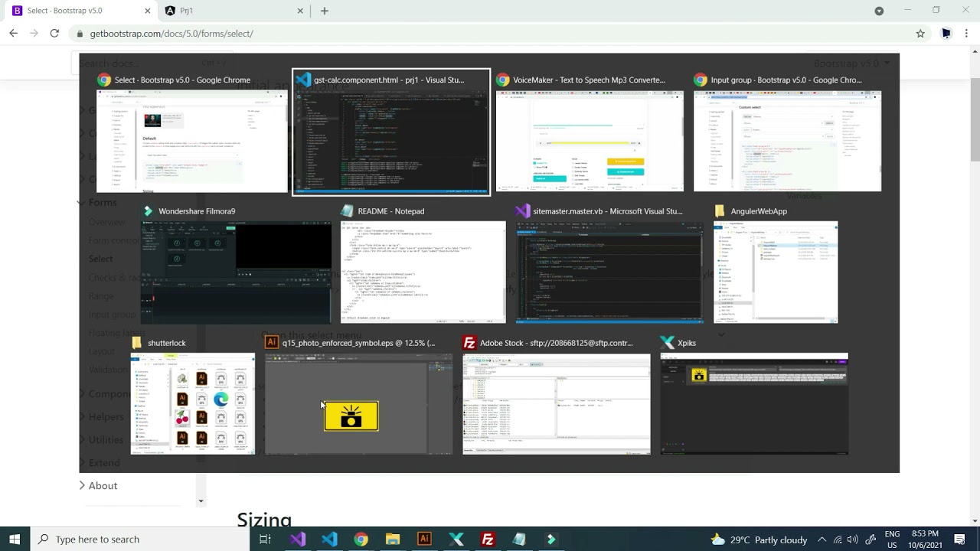980x551 pixels.
Task: Bookmark this page with the star icon
Action: pyautogui.click(x=920, y=34)
